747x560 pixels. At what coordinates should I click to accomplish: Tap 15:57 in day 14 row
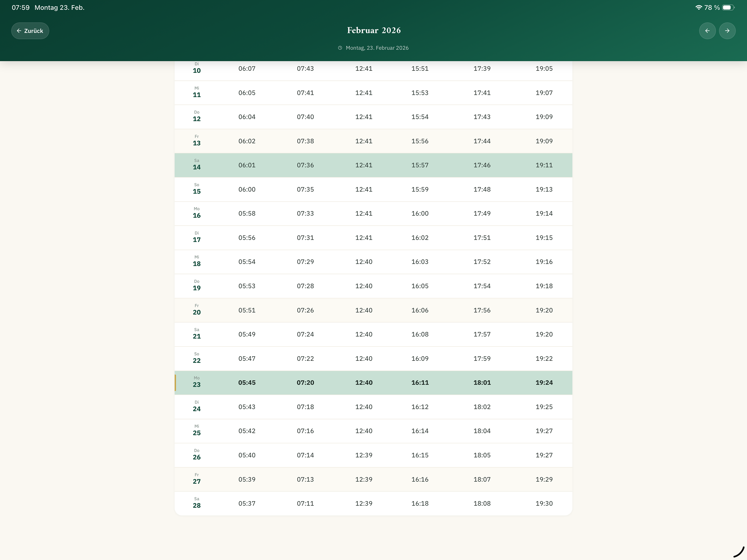pyautogui.click(x=420, y=165)
